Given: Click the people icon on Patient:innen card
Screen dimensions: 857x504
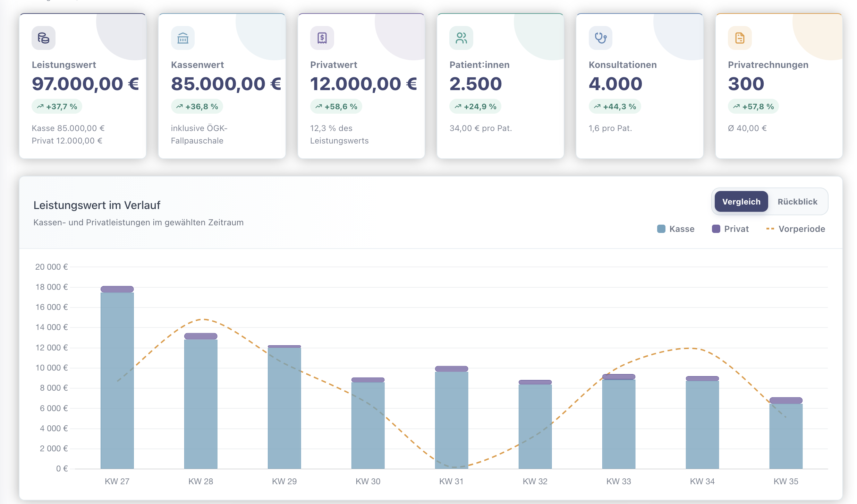Looking at the screenshot, I should 461,38.
